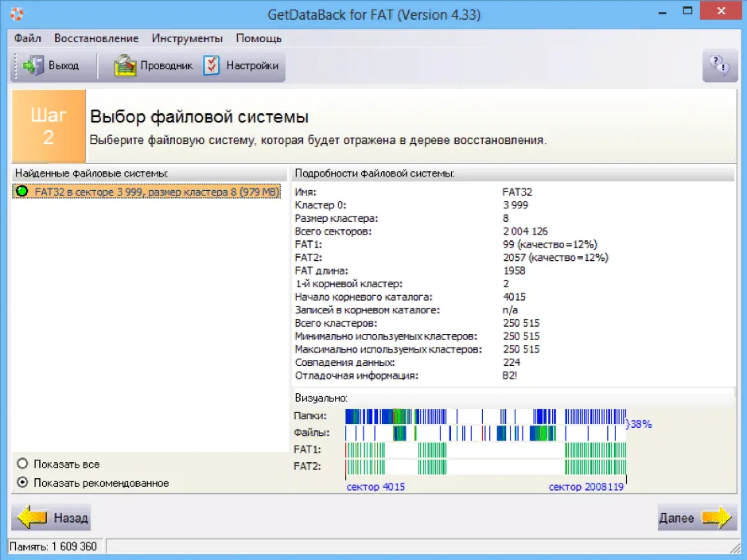747x560 pixels.
Task: Click the Шаг 2 step badge
Action: click(x=49, y=126)
